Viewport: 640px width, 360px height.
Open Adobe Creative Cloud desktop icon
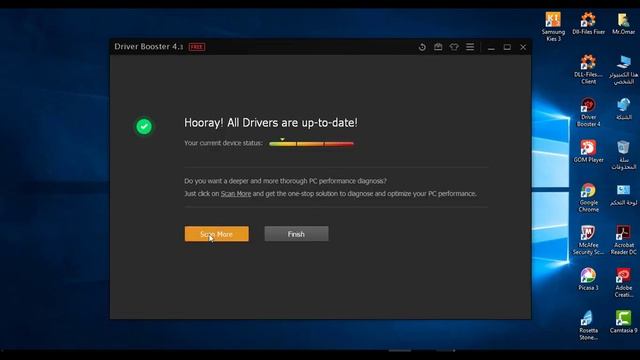[x=623, y=283]
